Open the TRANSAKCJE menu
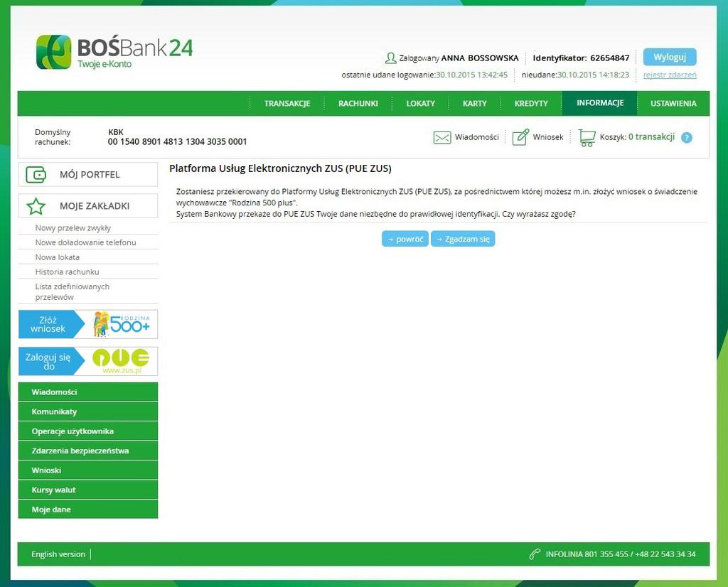Screen dimensions: 728x587 coord(287,104)
